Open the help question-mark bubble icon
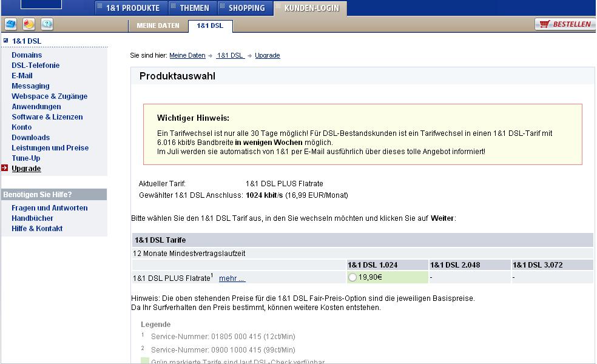The height and width of the screenshot is (364, 597). pyautogui.click(x=47, y=24)
